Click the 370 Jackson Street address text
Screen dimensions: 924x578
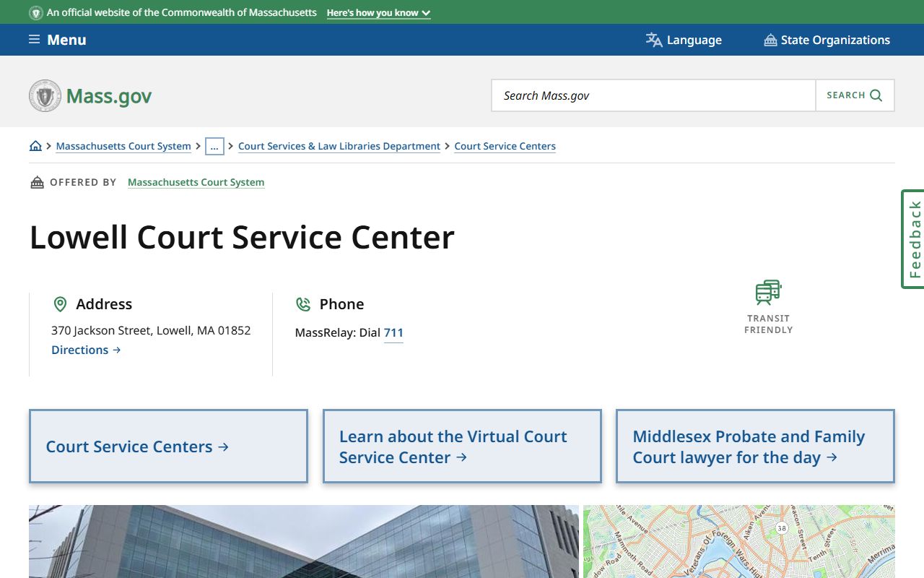(151, 330)
